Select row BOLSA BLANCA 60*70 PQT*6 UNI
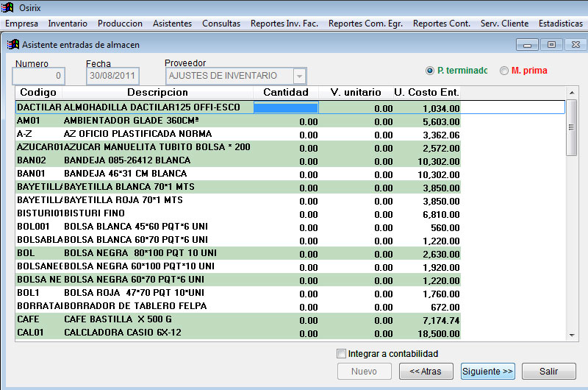The height and width of the screenshot is (390, 588). point(238,240)
